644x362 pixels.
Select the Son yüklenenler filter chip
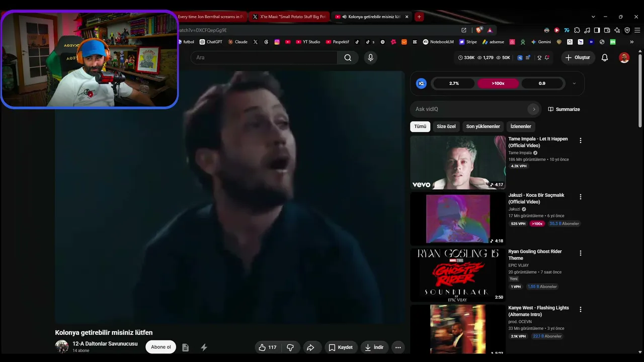(483, 127)
